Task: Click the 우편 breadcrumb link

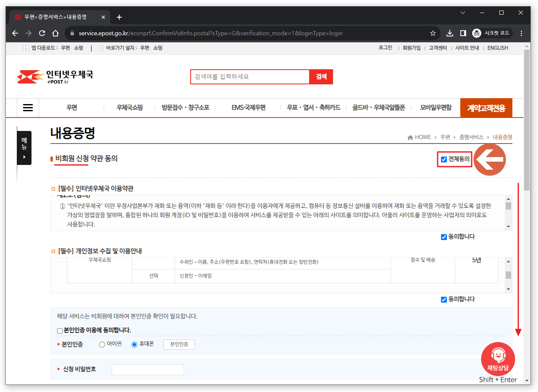Action: pyautogui.click(x=445, y=137)
